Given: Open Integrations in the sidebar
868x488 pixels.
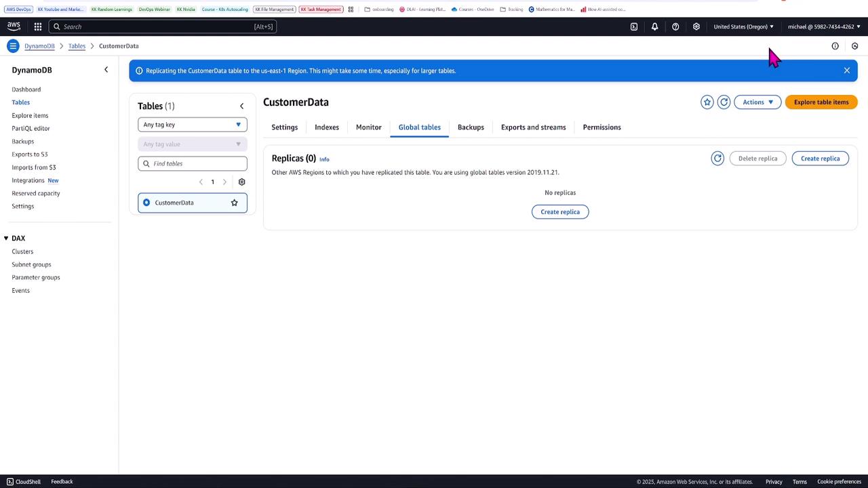Looking at the screenshot, I should (x=28, y=180).
